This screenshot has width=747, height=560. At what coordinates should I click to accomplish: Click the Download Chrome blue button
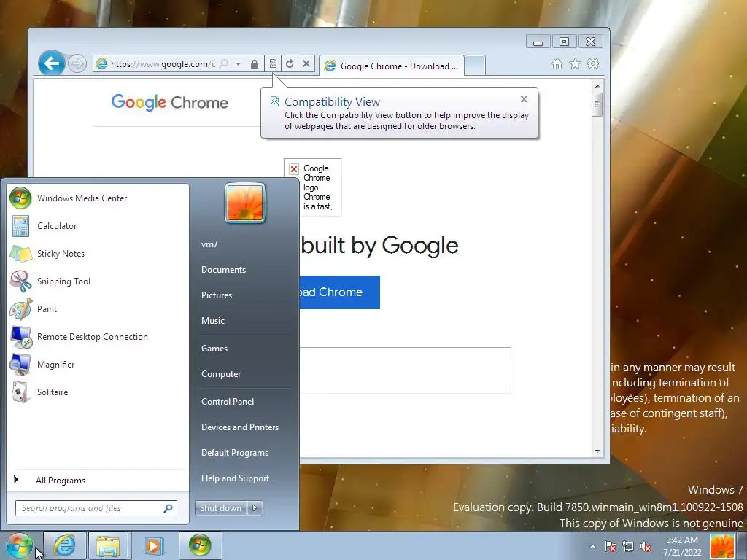click(340, 292)
